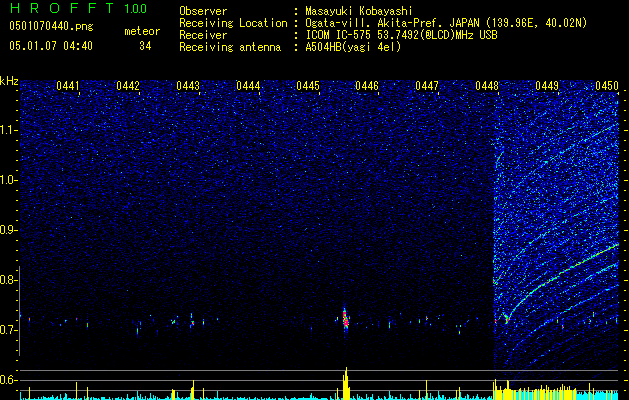The width and height of the screenshot is (629, 400).
Task: Click the strong red meteor echo near 0446
Action: (x=345, y=320)
